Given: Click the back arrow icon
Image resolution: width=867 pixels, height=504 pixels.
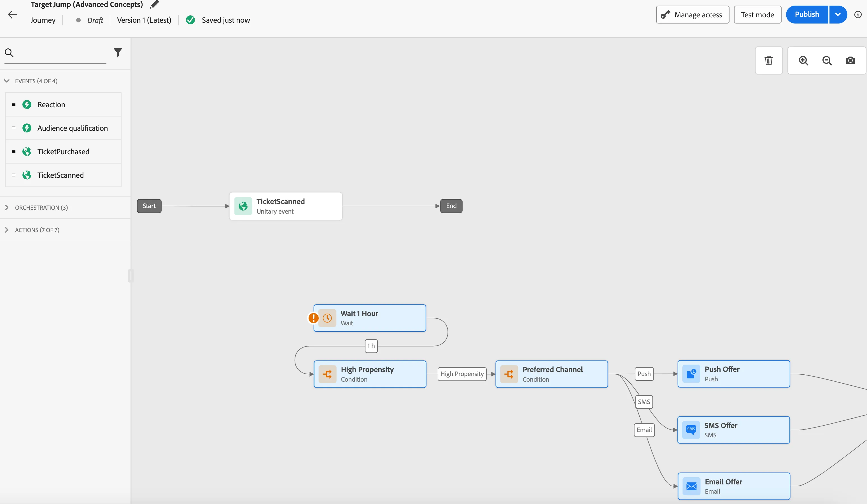Looking at the screenshot, I should coord(13,15).
